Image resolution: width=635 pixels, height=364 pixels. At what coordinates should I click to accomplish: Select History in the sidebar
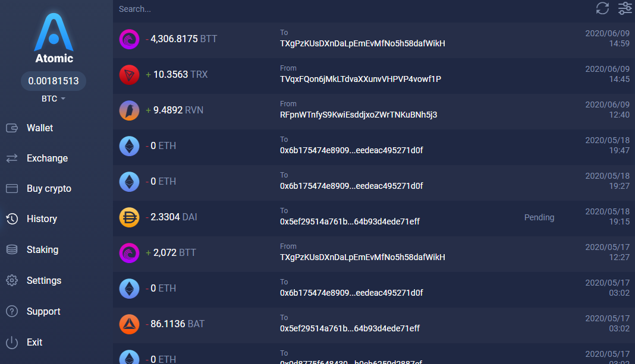(x=42, y=219)
